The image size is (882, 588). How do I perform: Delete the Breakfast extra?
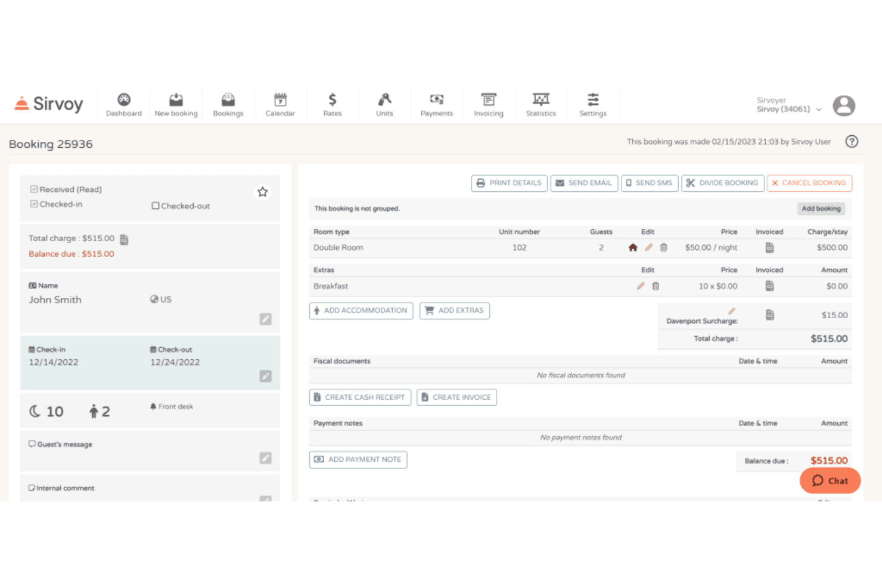656,286
